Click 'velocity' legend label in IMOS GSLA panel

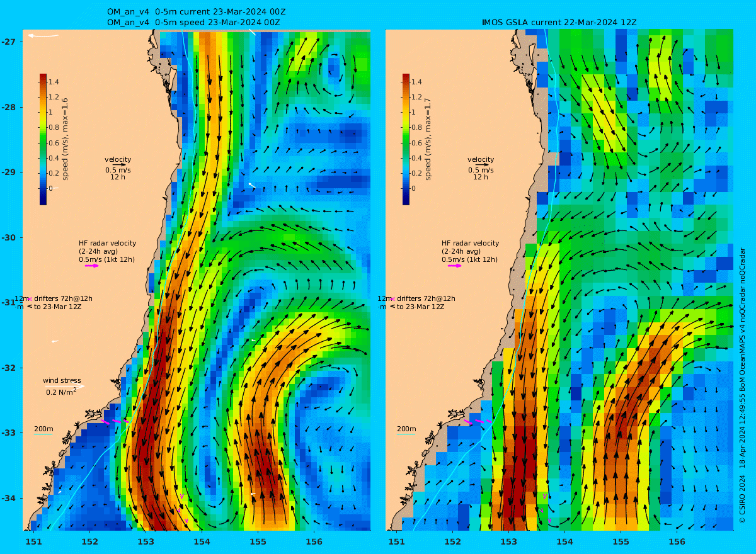pyautogui.click(x=481, y=159)
